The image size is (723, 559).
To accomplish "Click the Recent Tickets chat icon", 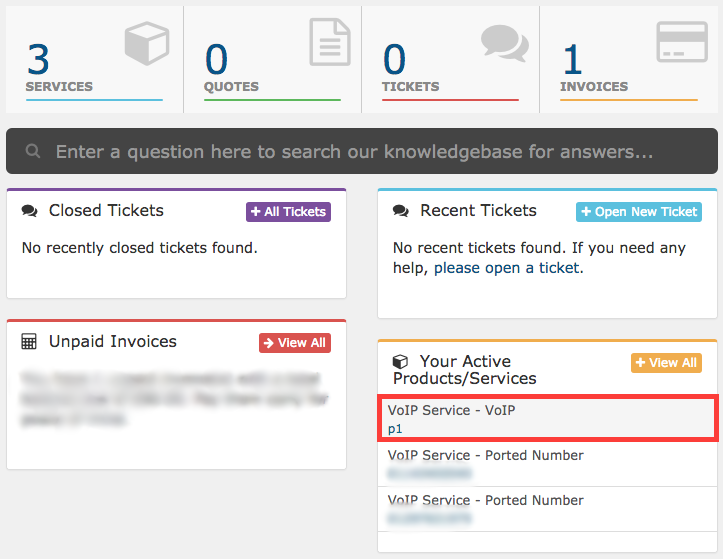I will [401, 211].
